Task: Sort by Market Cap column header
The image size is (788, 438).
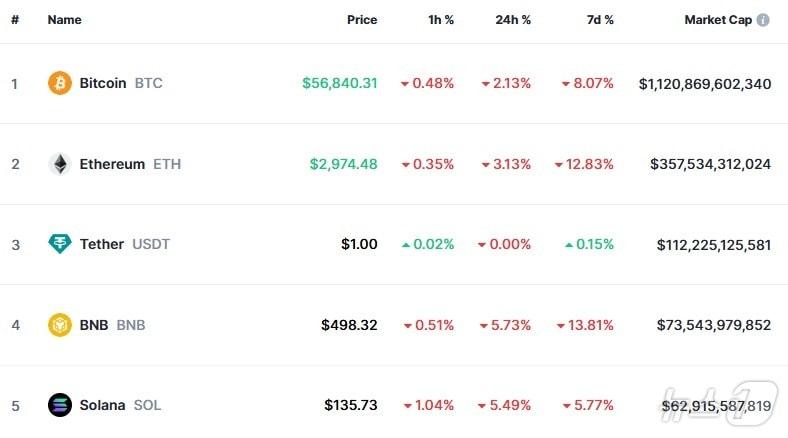Action: click(717, 20)
